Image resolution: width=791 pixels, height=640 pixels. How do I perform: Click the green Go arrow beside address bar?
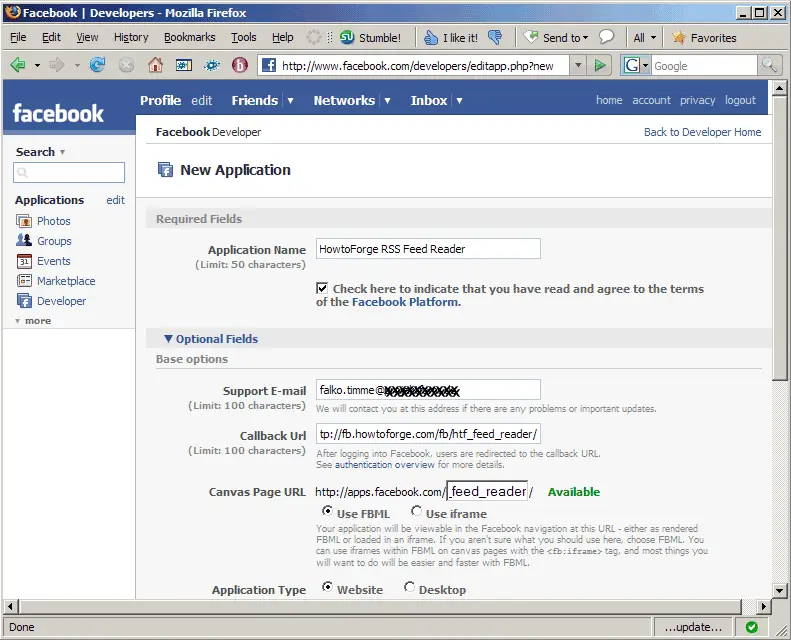[600, 65]
